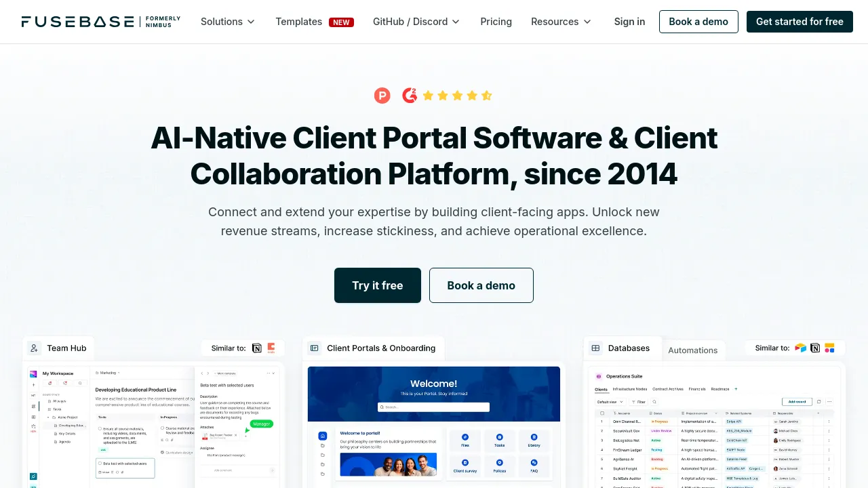Close the Beta test task panel
Screen dimensions: 868x488
pyautogui.click(x=273, y=373)
